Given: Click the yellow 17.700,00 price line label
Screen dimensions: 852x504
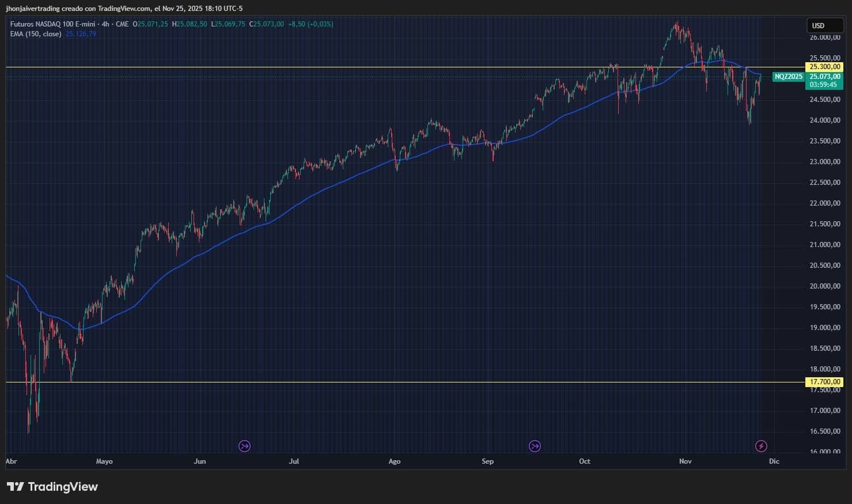Looking at the screenshot, I should point(824,382).
